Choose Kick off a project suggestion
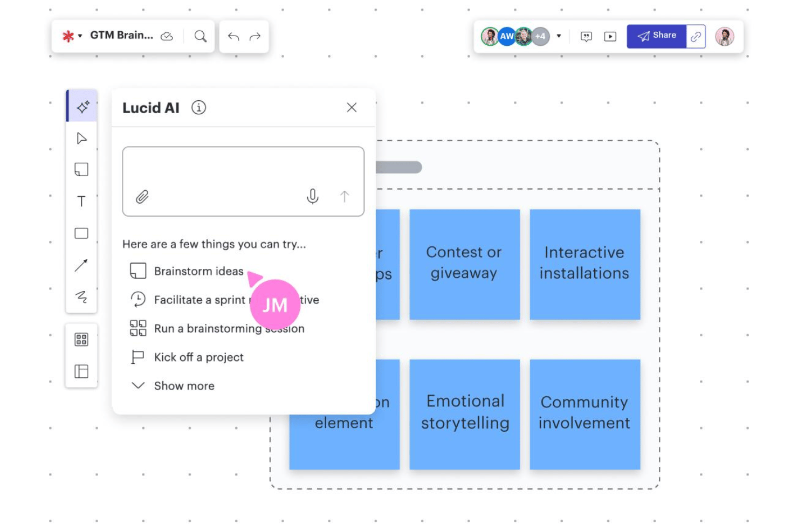Screen dimensions: 798x532 (187, 357)
